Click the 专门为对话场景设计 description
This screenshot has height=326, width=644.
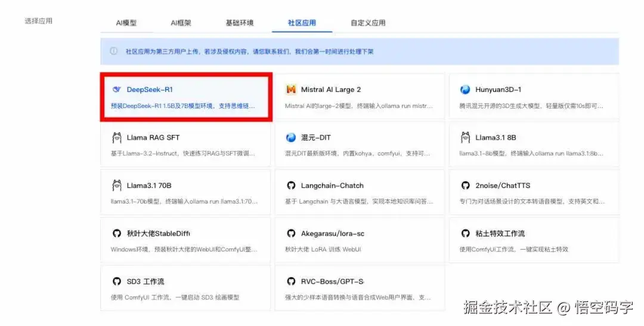tap(532, 201)
